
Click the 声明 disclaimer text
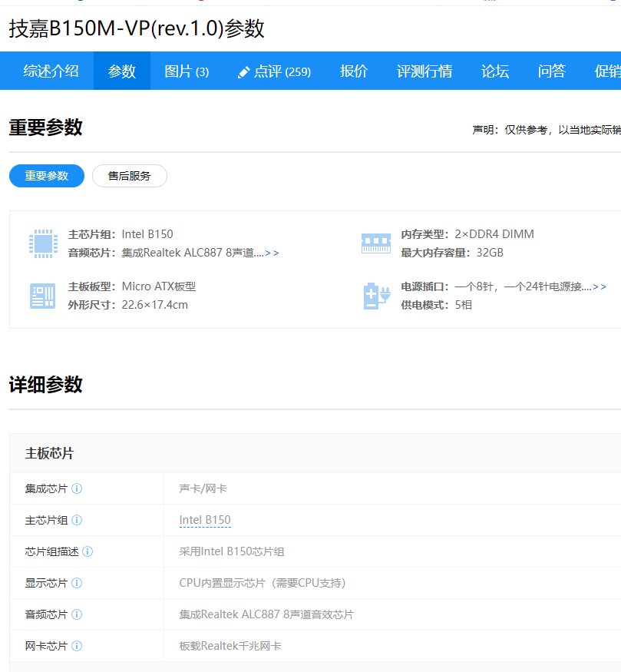point(547,130)
